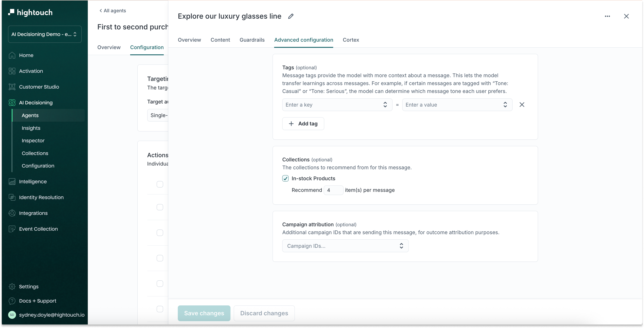Screen dimensions: 644x328
Task: Click the Home icon in sidebar
Action: [12, 55]
